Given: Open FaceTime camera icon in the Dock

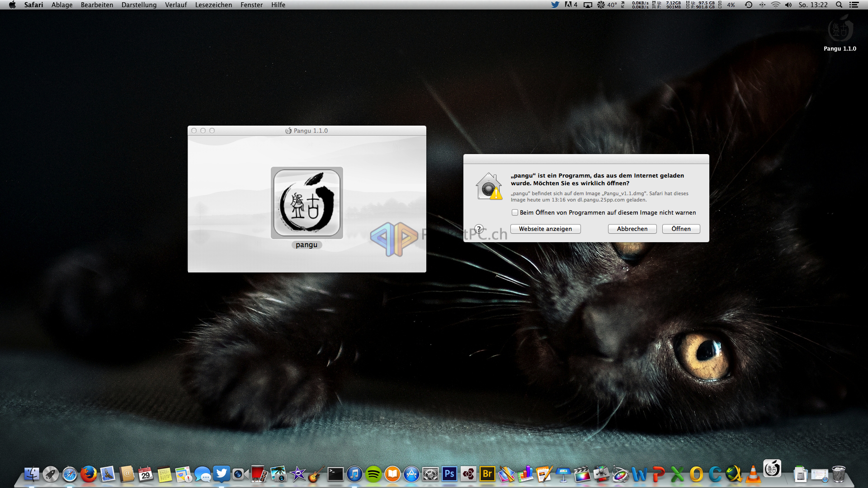Looking at the screenshot, I should click(x=241, y=474).
